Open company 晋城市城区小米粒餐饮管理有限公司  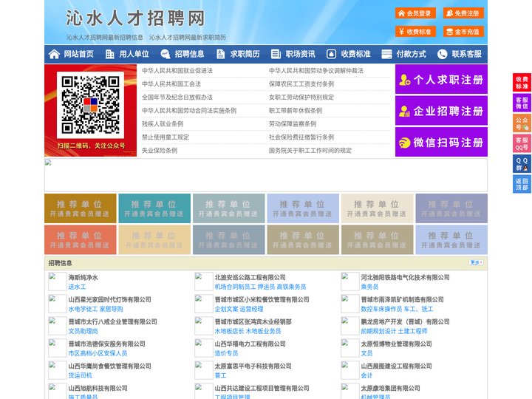(262, 299)
